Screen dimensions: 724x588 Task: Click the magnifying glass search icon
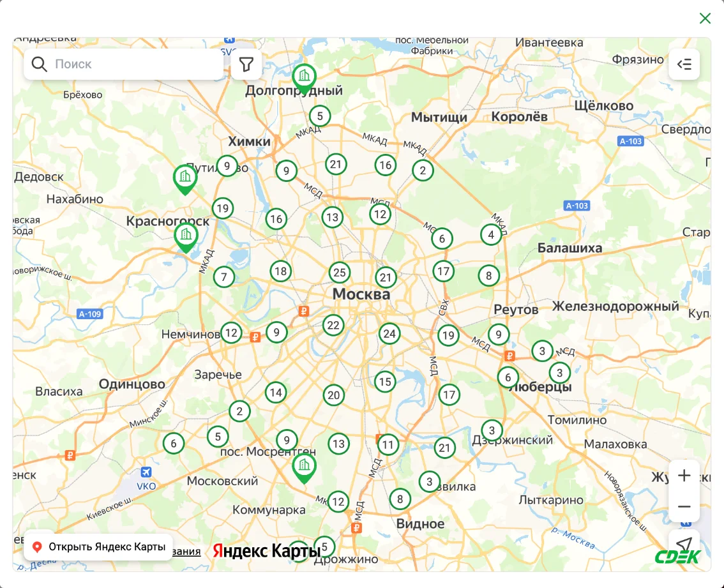[39, 64]
